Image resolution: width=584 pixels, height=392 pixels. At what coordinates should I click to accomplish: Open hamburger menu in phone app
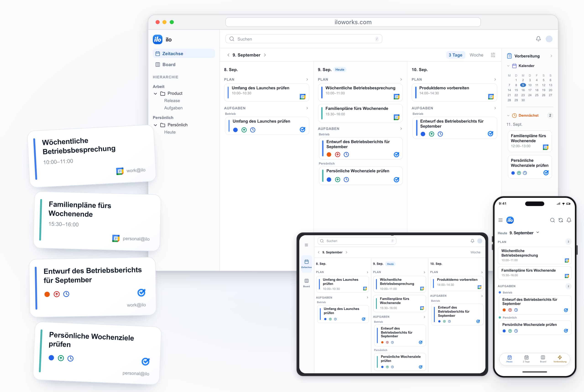pos(501,220)
